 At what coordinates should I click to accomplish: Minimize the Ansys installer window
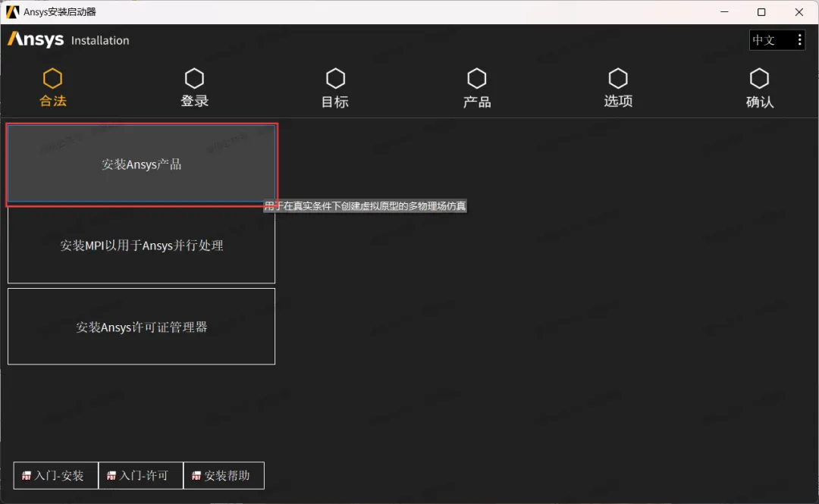(724, 11)
